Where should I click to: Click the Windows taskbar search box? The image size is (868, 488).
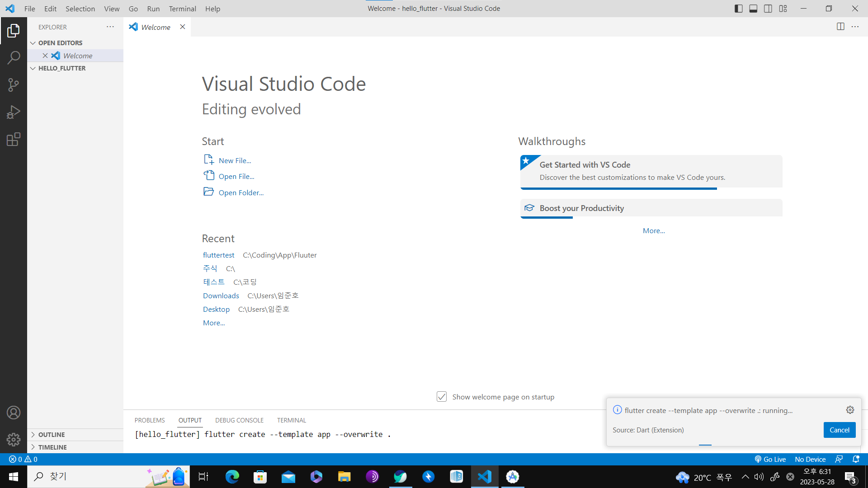108,477
